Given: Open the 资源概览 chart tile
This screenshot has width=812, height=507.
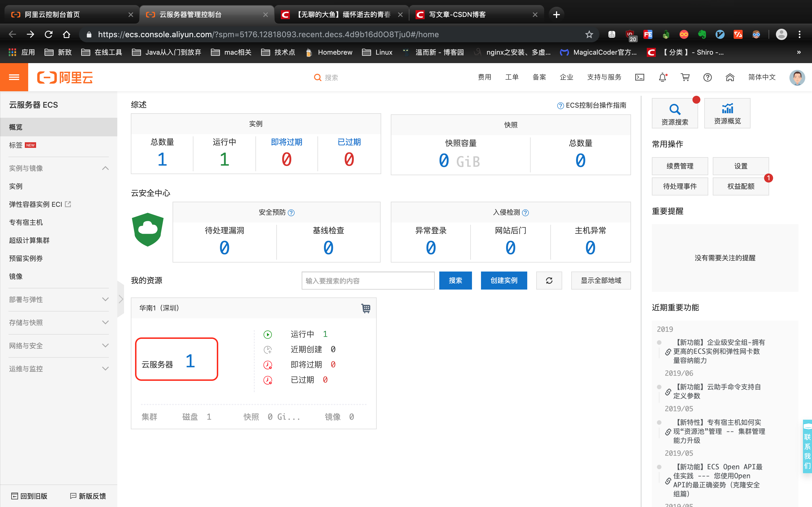Looking at the screenshot, I should coord(727,113).
